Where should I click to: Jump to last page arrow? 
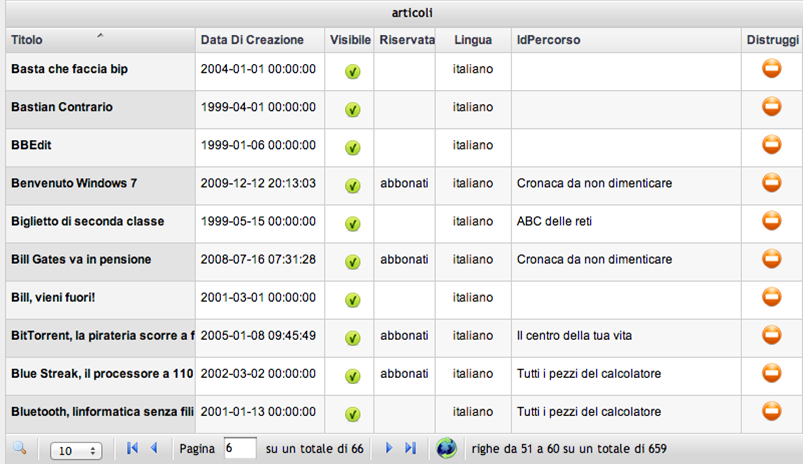coord(410,448)
